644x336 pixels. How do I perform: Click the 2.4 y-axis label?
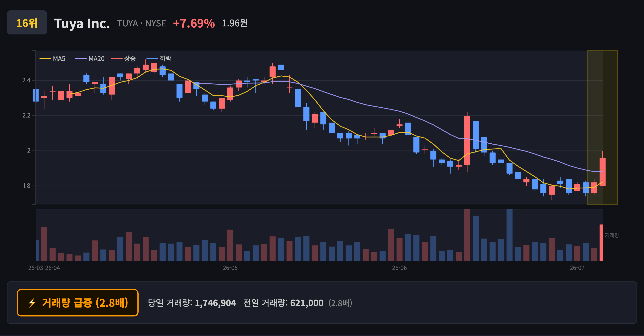(x=26, y=80)
